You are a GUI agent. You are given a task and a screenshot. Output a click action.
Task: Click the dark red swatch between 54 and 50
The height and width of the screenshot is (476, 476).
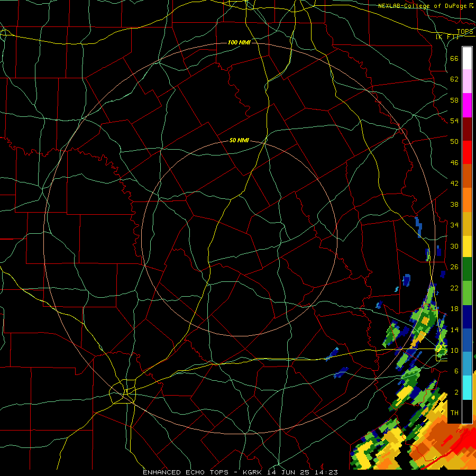pos(467,129)
